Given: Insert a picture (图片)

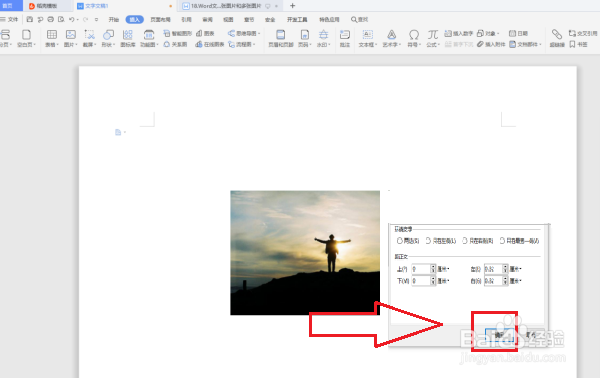Looking at the screenshot, I should point(70,39).
